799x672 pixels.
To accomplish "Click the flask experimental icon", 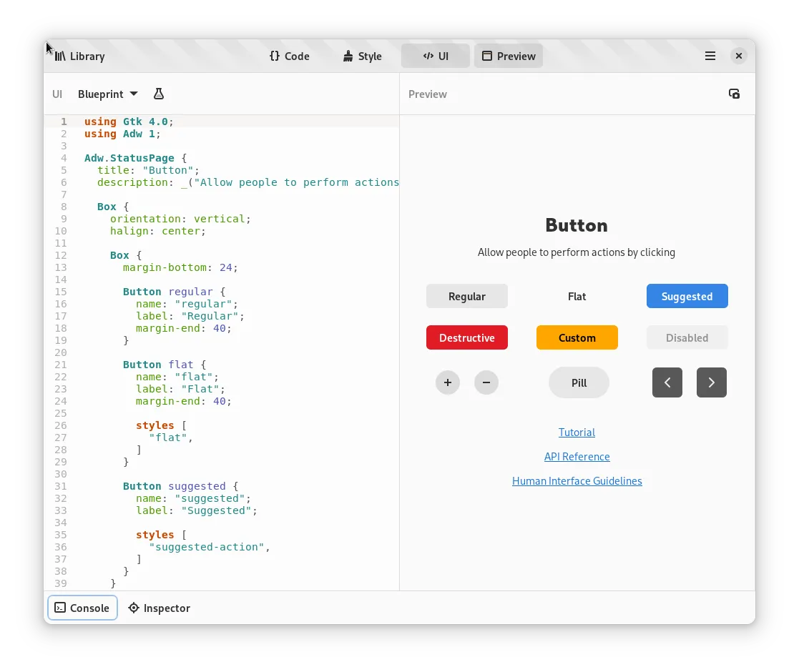I will (x=159, y=94).
